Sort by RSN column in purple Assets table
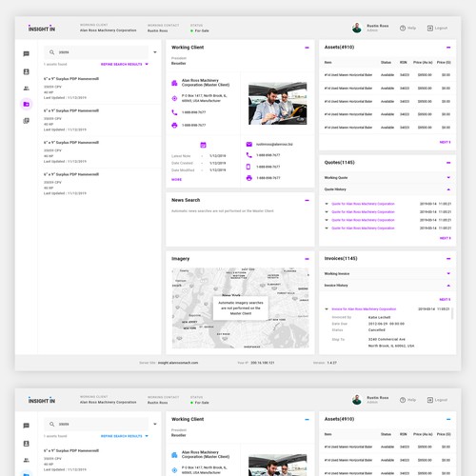 click(x=404, y=62)
